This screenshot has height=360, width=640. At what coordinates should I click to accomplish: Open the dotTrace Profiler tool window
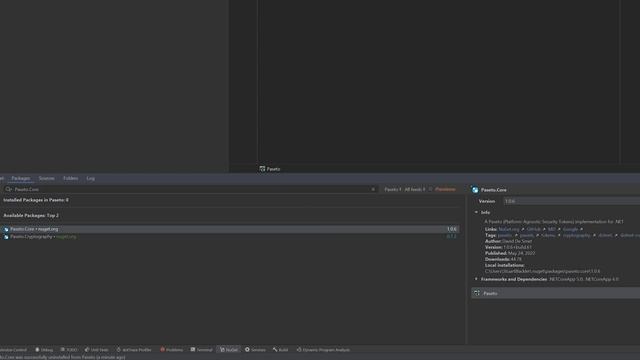134,350
